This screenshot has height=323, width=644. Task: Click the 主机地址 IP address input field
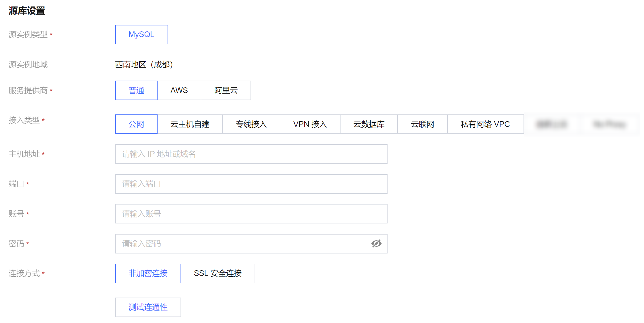pos(251,154)
